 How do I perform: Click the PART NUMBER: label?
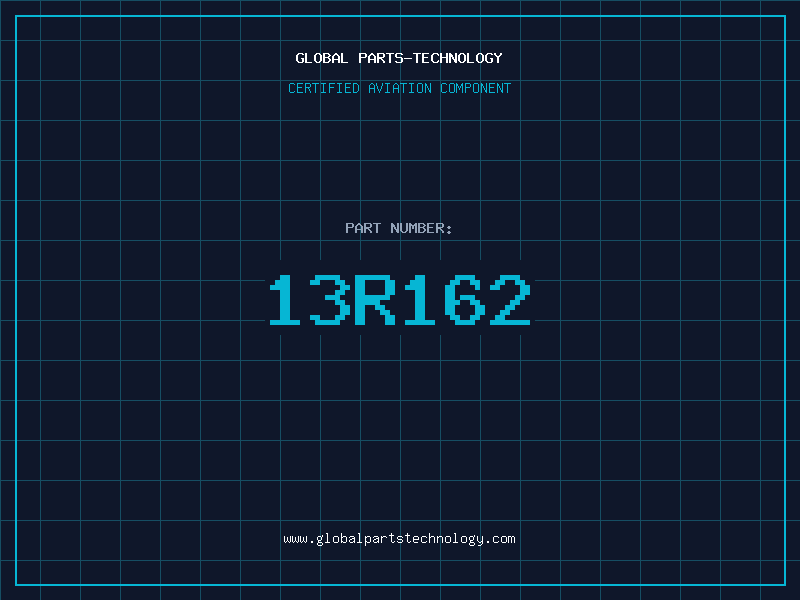399,228
